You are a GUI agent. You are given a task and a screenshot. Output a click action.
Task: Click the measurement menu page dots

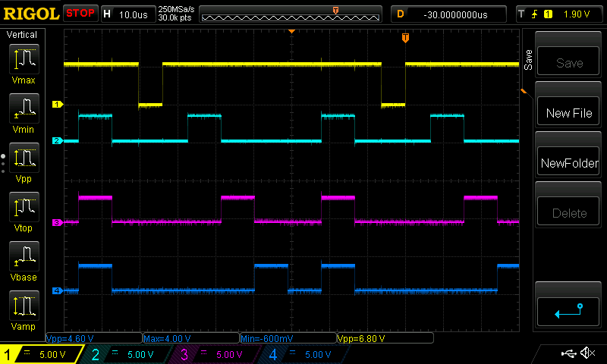point(3,164)
